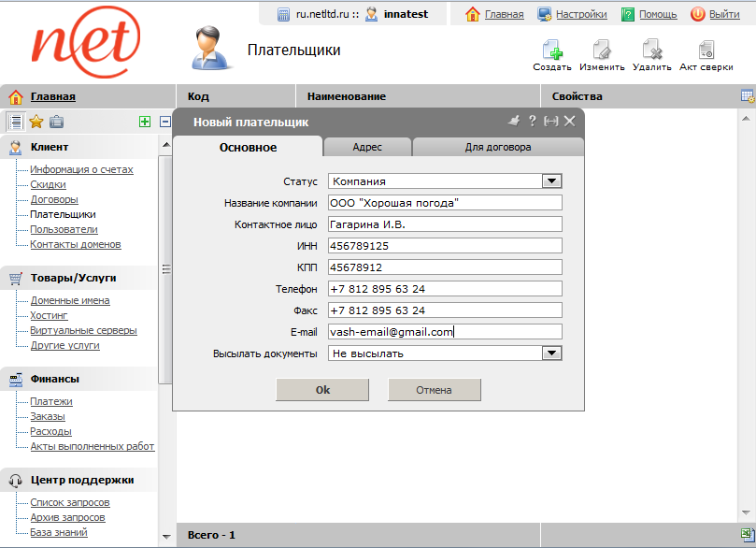This screenshot has height=548, width=756.
Task: Click the Удалить (delete) toolbar icon
Action: click(651, 50)
